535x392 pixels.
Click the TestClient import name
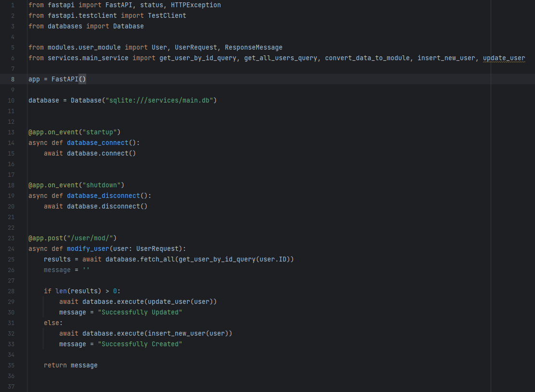pyautogui.click(x=167, y=15)
